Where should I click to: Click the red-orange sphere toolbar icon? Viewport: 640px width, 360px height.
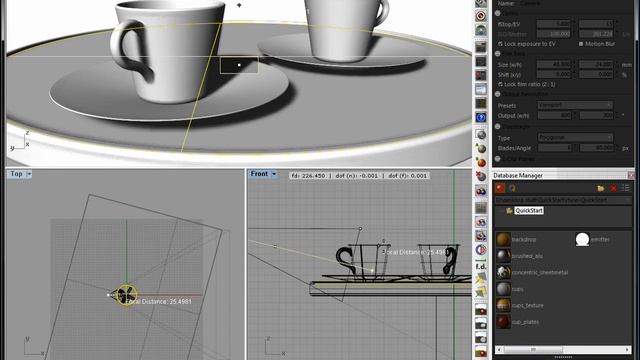[481, 162]
